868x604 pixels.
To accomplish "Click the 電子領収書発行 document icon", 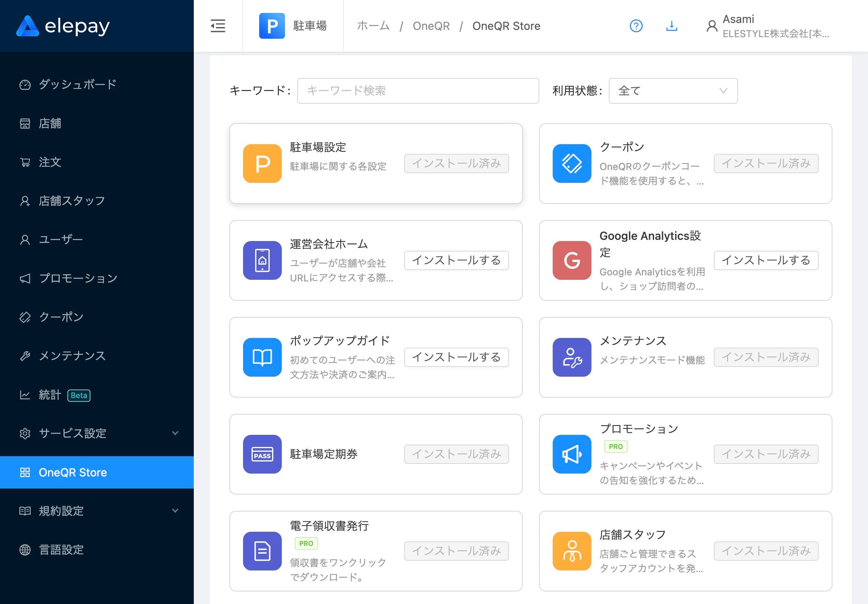I will [x=262, y=551].
